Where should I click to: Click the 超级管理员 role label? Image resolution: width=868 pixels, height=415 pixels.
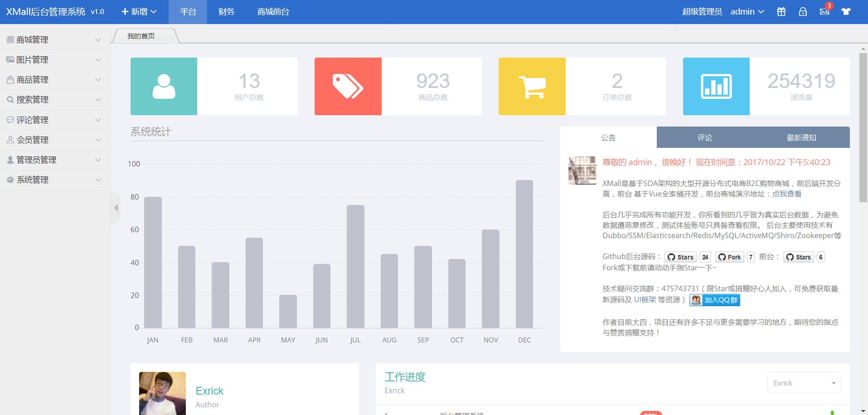(x=702, y=12)
